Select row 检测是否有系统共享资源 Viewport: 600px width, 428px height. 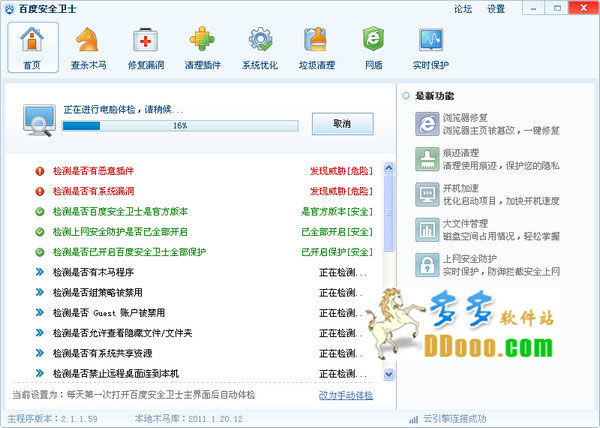click(204, 353)
